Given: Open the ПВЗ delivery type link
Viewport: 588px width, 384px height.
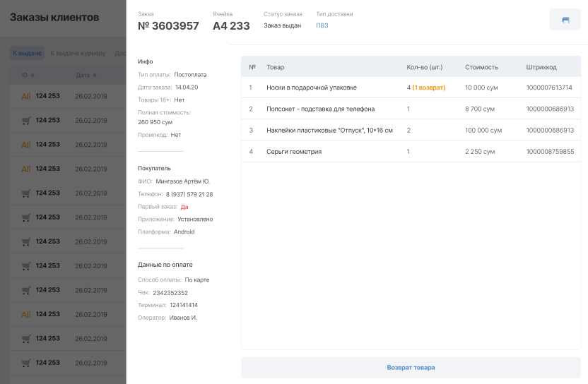Looking at the screenshot, I should click(x=322, y=25).
